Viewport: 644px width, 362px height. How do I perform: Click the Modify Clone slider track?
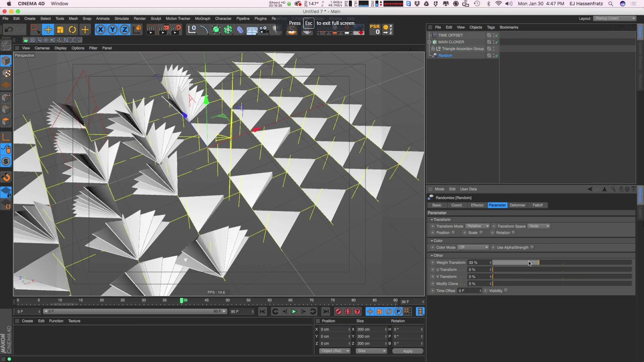point(562,284)
